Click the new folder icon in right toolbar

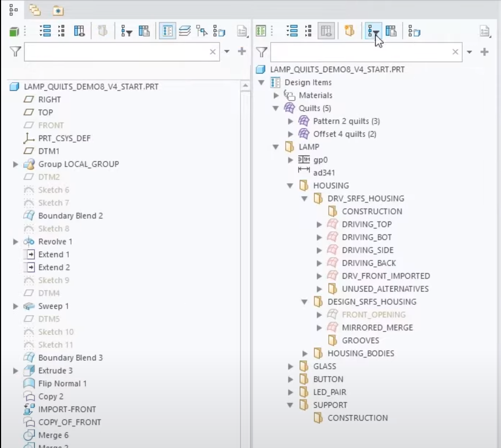pos(349,31)
